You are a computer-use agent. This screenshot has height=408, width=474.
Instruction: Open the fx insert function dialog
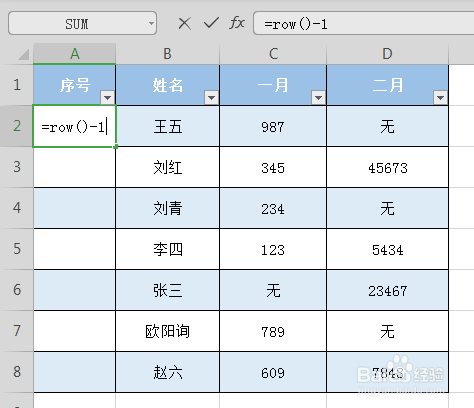tap(237, 23)
